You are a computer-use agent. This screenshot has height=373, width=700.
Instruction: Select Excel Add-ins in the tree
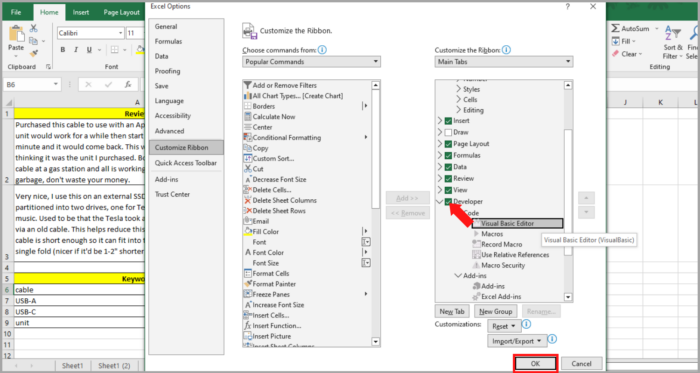point(496,297)
